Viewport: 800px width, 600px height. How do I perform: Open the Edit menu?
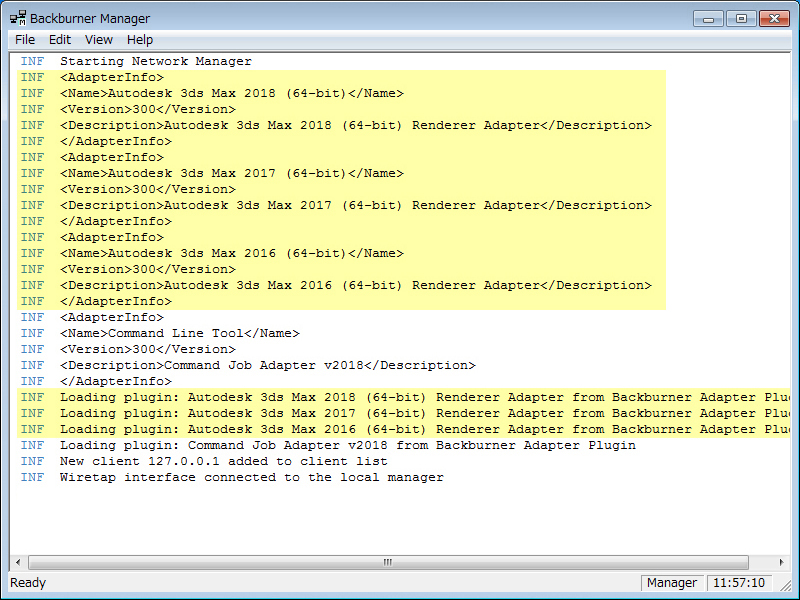pos(60,40)
